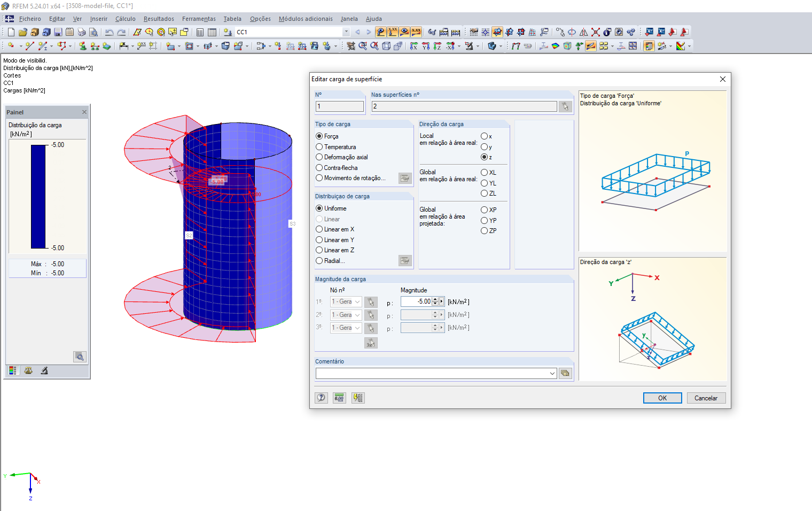Click the view in Z direction icon
The width and height of the screenshot is (812, 511).
[437, 46]
